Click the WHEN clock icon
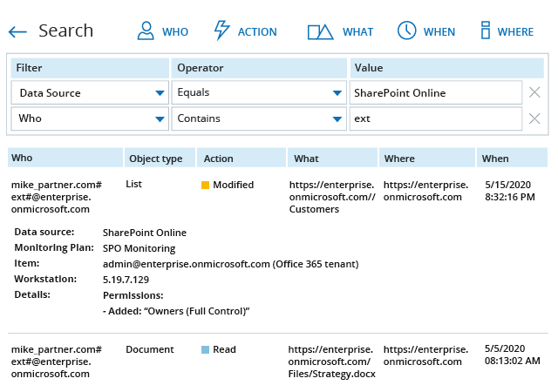The image size is (558, 392). pyautogui.click(x=406, y=30)
